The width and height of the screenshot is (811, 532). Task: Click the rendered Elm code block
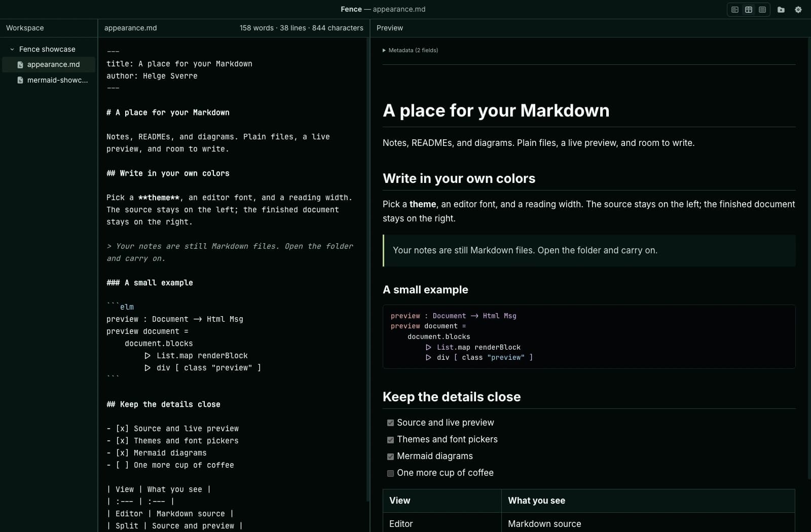click(589, 336)
